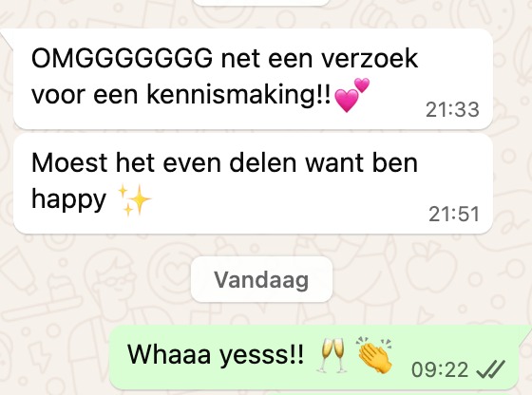Image resolution: width=532 pixels, height=395 pixels.
Task: Select the word OMGGGGGGG in first message
Action: pos(122,58)
